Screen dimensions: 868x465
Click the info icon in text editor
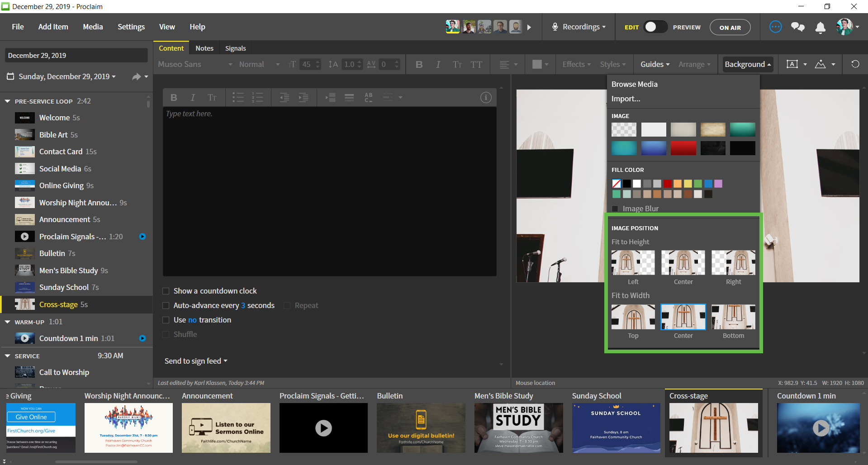coord(486,97)
